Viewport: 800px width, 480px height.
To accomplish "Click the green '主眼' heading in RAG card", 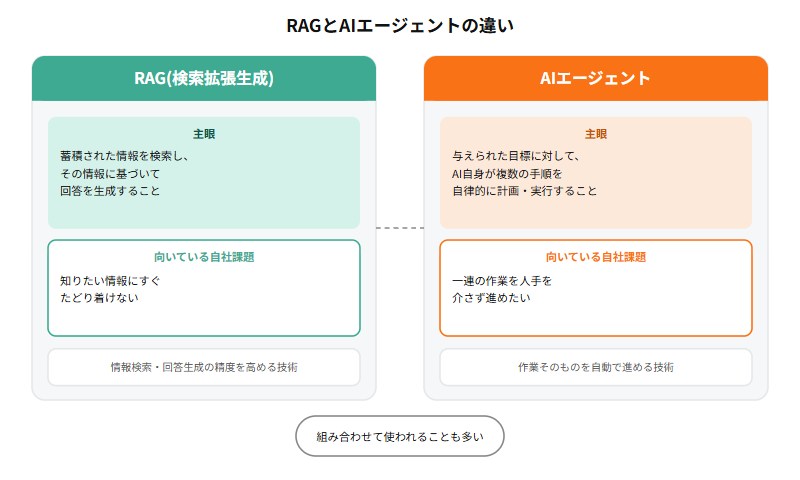I will [x=204, y=134].
